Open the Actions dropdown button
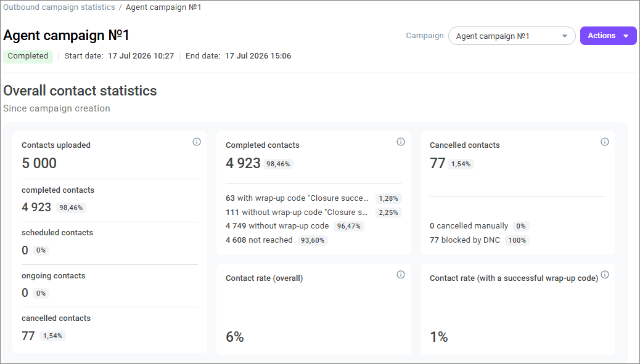 pyautogui.click(x=608, y=36)
